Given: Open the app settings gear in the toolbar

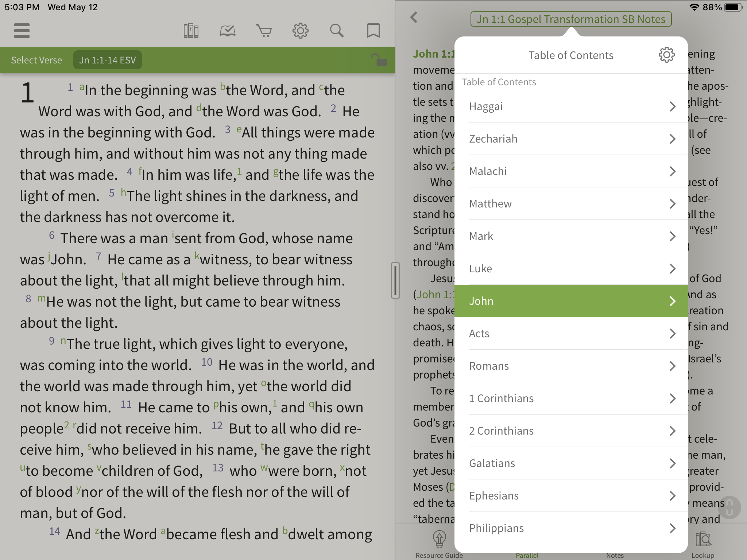Looking at the screenshot, I should (300, 31).
